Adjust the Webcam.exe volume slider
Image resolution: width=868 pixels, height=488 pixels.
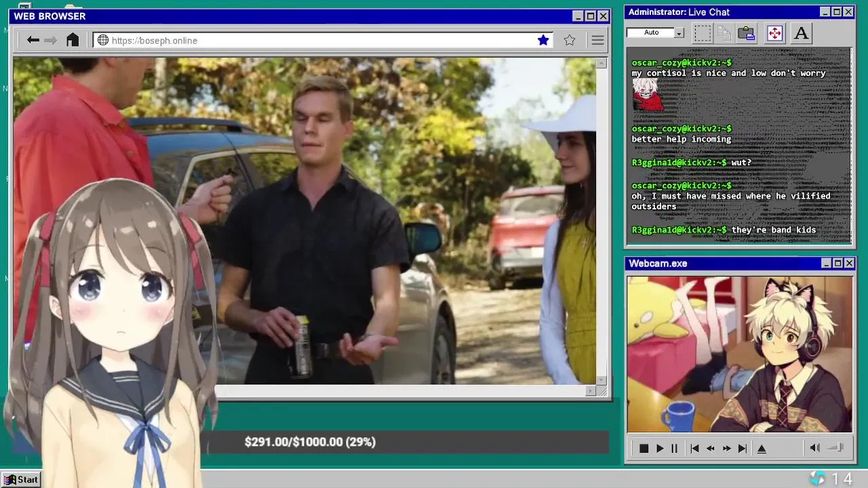tap(835, 447)
